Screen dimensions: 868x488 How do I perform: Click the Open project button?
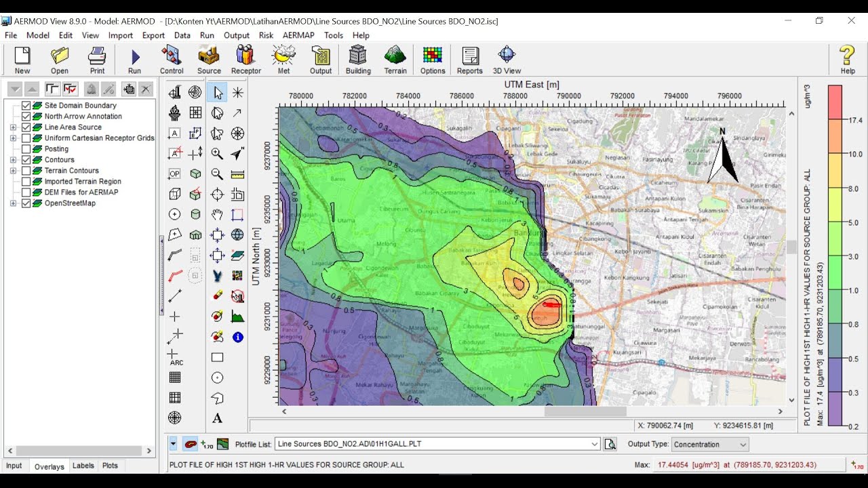coord(60,60)
